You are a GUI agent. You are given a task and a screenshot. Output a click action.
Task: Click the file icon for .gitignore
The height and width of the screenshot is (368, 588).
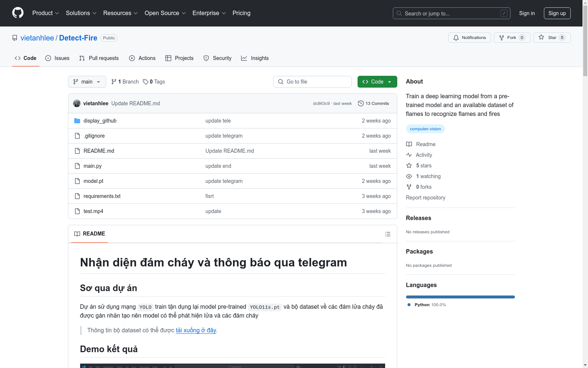[77, 136]
